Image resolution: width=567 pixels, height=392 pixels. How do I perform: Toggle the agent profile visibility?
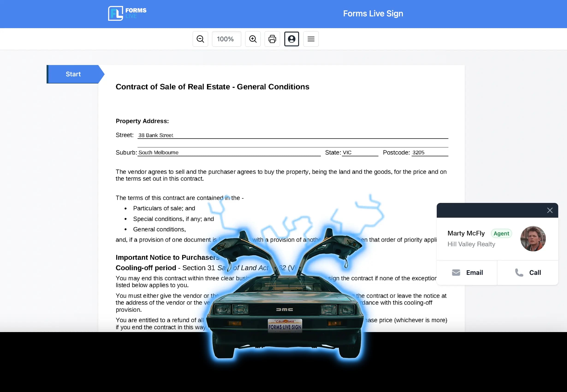pyautogui.click(x=292, y=39)
